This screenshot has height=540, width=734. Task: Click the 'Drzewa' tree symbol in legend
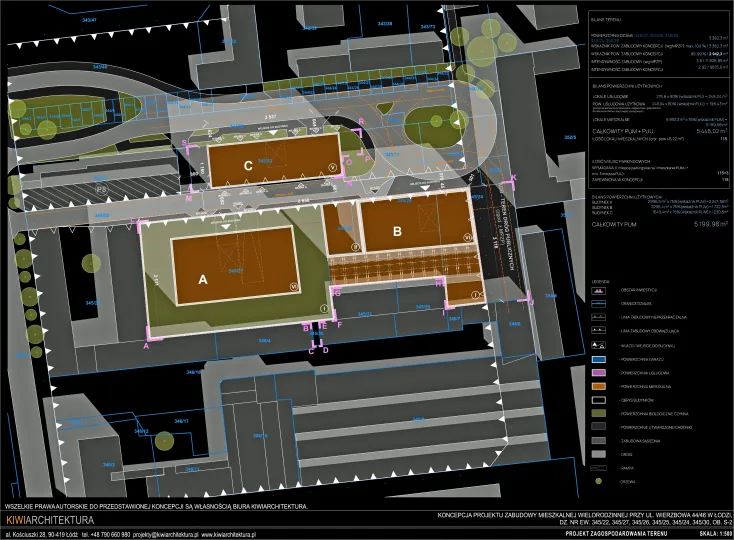click(599, 481)
